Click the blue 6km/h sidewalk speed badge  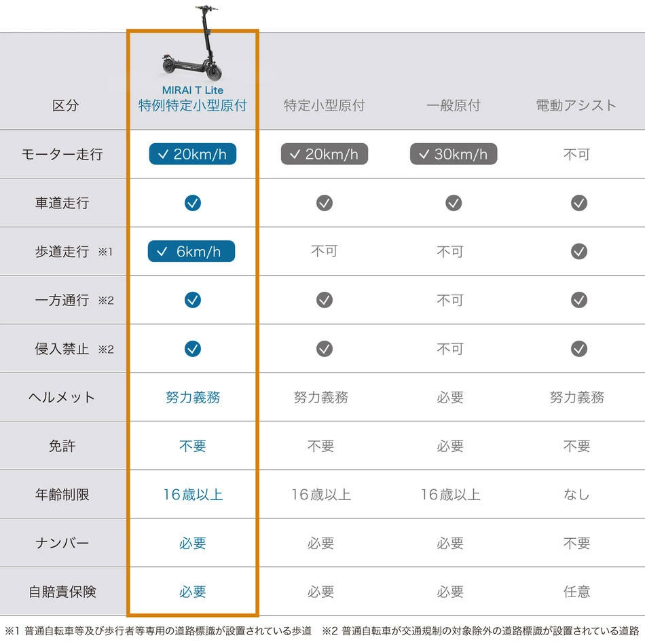191,251
